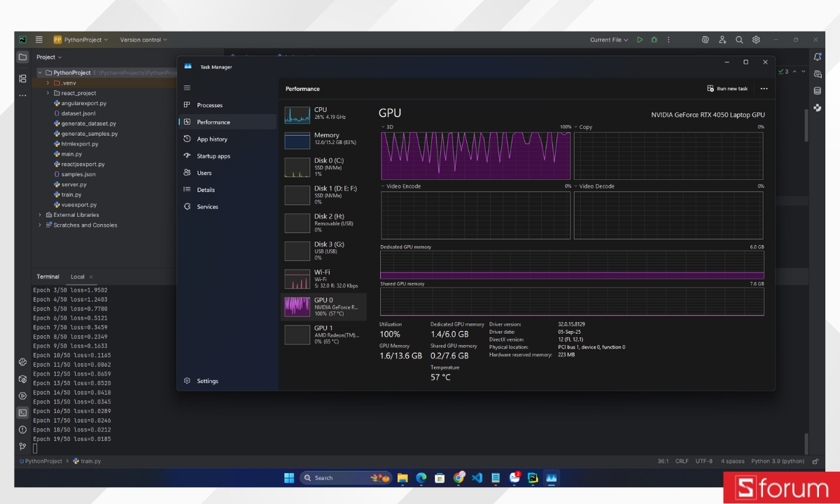This screenshot has width=840, height=504.
Task: Open the Users page
Action: (227, 173)
